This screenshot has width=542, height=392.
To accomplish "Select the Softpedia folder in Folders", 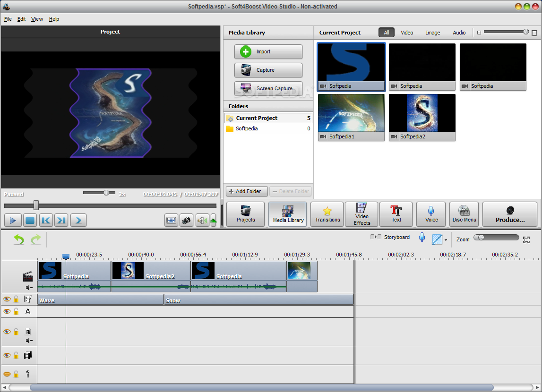I will (268, 128).
